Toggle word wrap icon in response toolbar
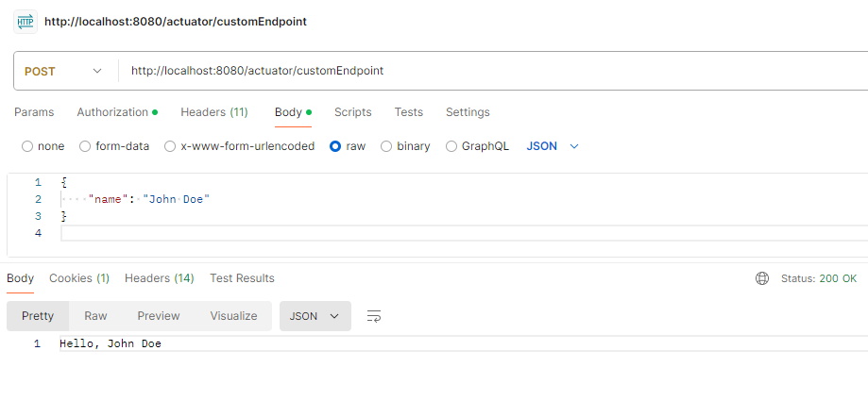This screenshot has height=401, width=868. (x=374, y=316)
